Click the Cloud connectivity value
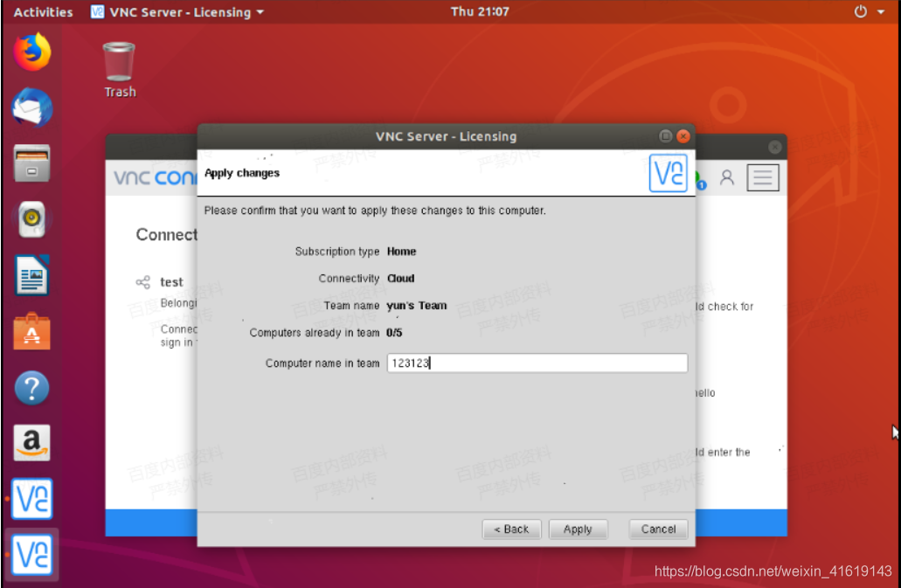 (400, 279)
